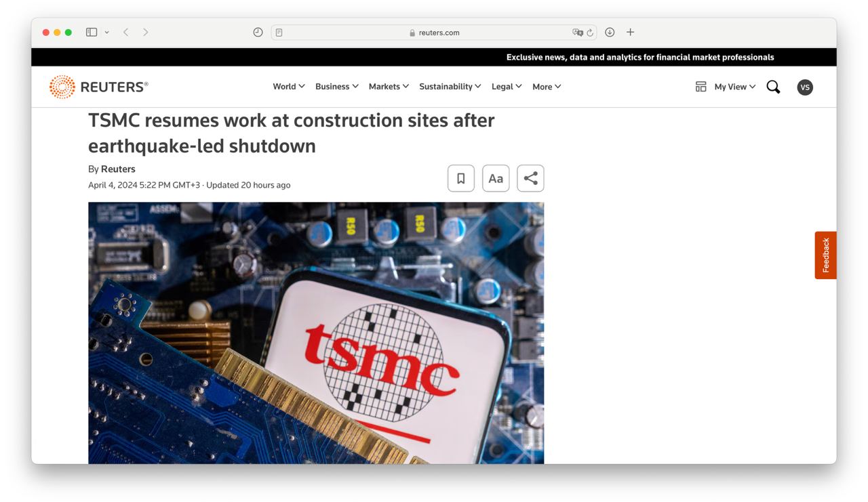Open the Reuters site search
Screen dimensions: 868x502
pos(773,87)
